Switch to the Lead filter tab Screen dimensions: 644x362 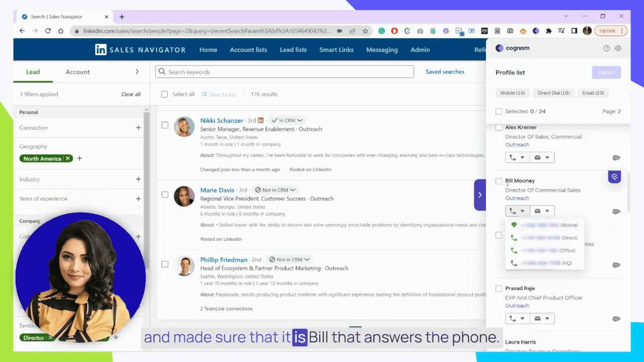(x=33, y=72)
